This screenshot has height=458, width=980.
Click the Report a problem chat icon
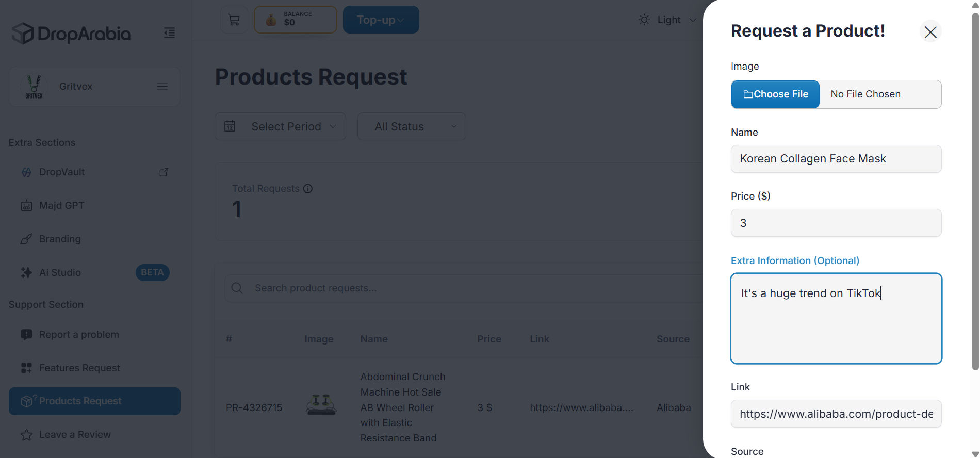[26, 335]
